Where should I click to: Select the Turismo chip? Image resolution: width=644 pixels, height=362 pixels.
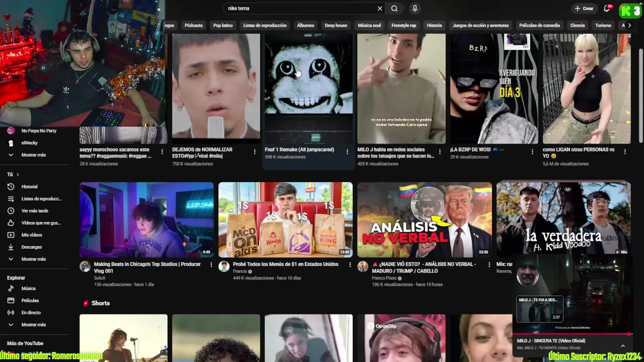[603, 25]
